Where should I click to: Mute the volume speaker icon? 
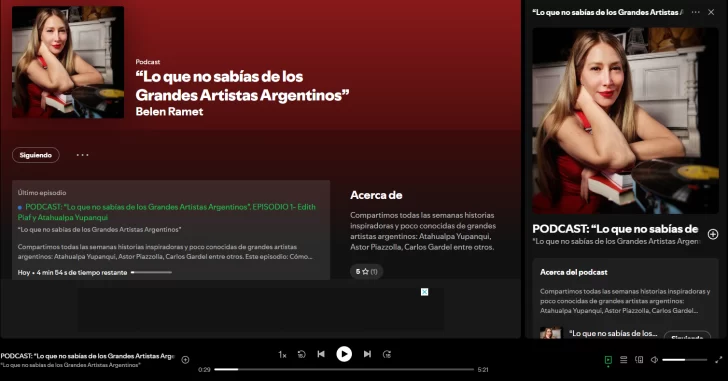click(654, 360)
